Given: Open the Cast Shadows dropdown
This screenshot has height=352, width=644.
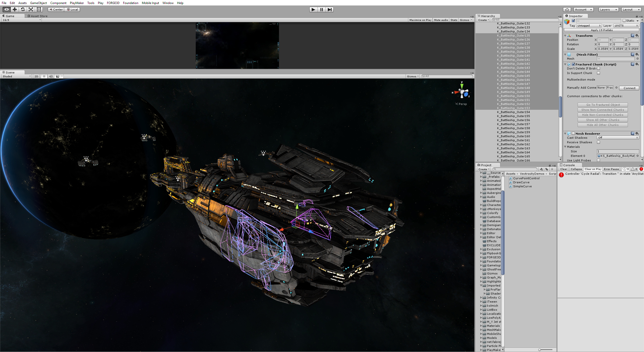Looking at the screenshot, I should tap(618, 138).
